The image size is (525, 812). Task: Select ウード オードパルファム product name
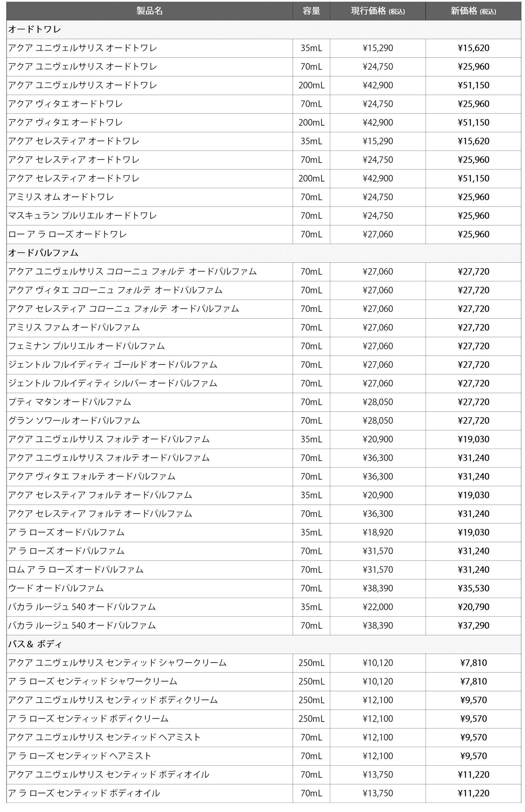coord(56,588)
